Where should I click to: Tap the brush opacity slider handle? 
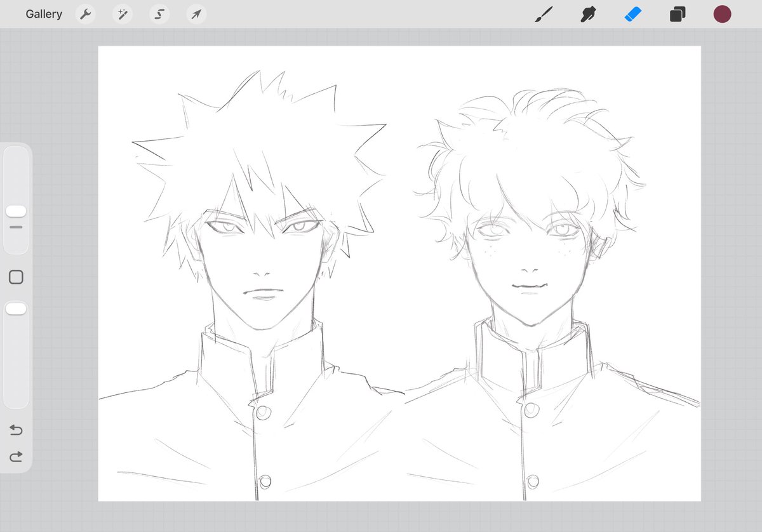click(x=16, y=309)
